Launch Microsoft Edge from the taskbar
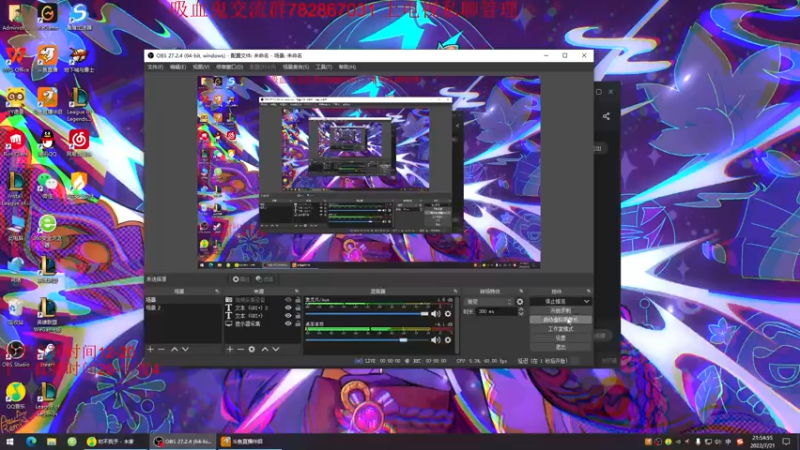 (x=31, y=441)
